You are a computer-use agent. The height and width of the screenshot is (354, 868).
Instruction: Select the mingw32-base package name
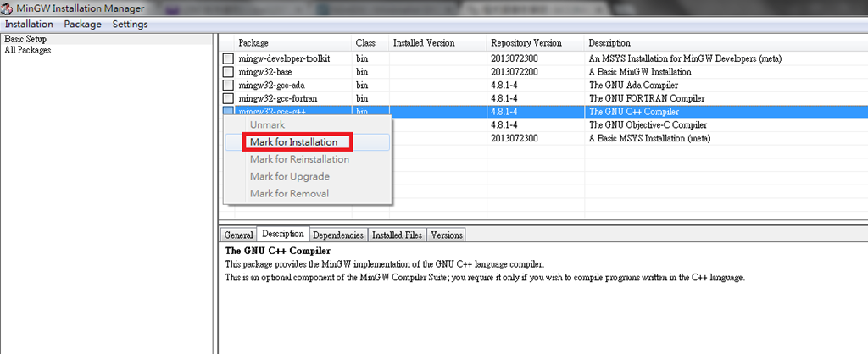(265, 72)
